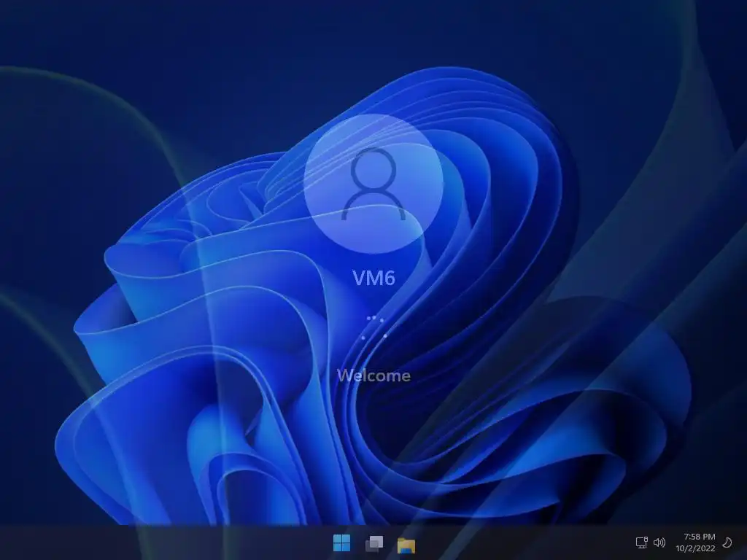Click the volume speaker tray icon
Screen dimensions: 747x560
tap(659, 542)
